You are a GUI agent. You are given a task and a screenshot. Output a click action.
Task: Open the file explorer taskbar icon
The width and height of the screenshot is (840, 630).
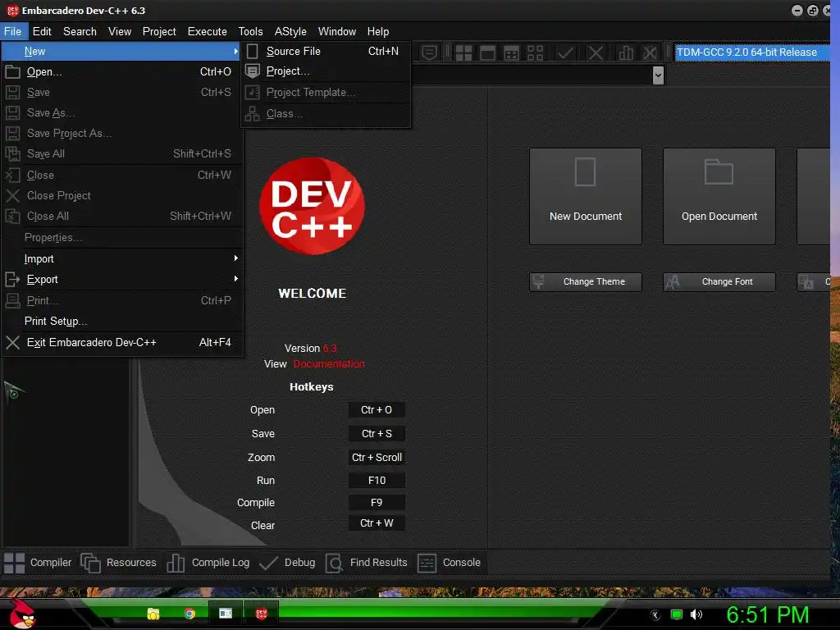coord(153,614)
